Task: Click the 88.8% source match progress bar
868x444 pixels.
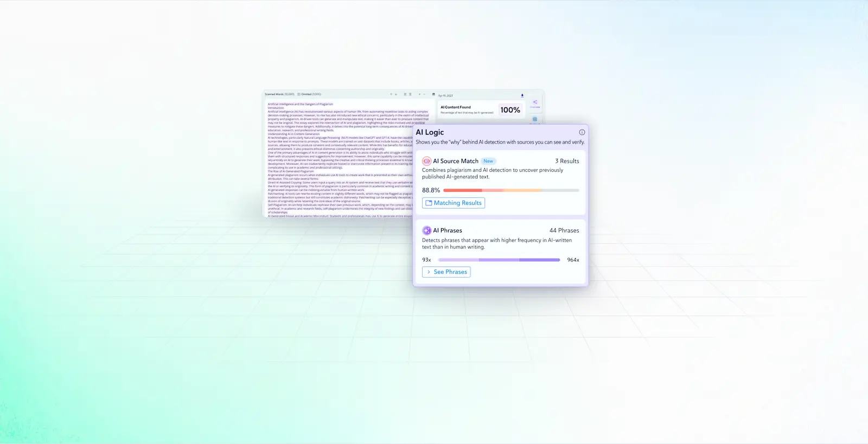Action: 511,190
